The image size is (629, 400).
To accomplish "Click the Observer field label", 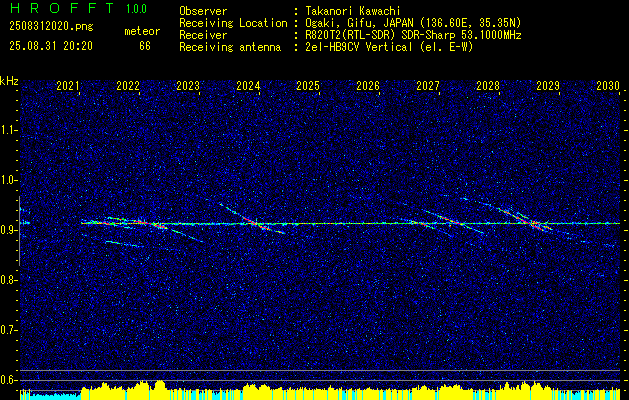I will coord(203,11).
